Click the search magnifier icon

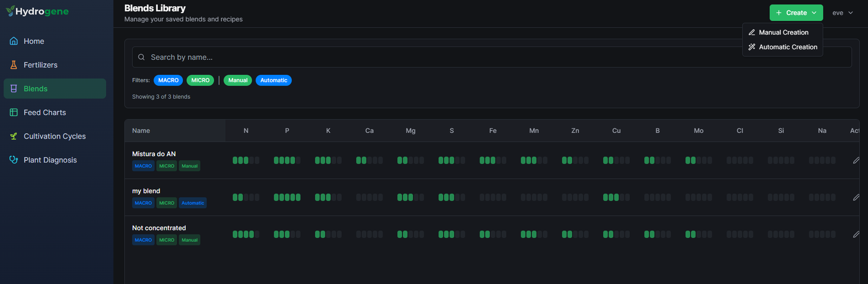141,57
